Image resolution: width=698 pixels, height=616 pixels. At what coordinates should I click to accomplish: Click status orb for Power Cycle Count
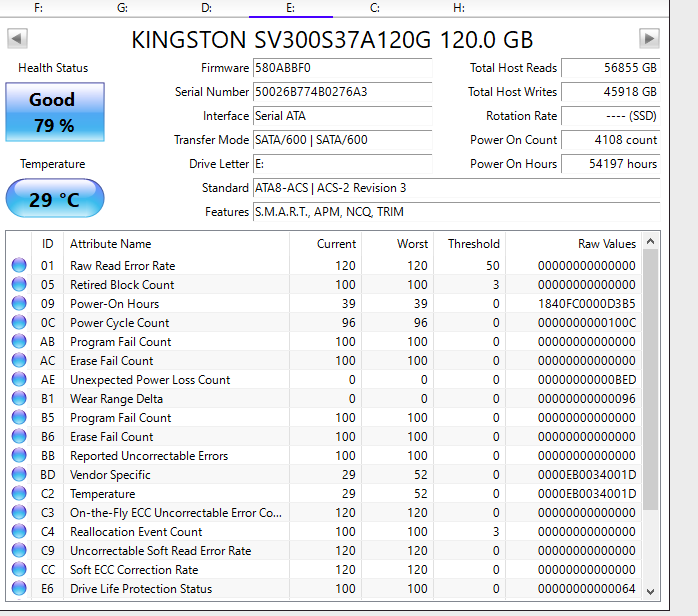click(x=19, y=322)
